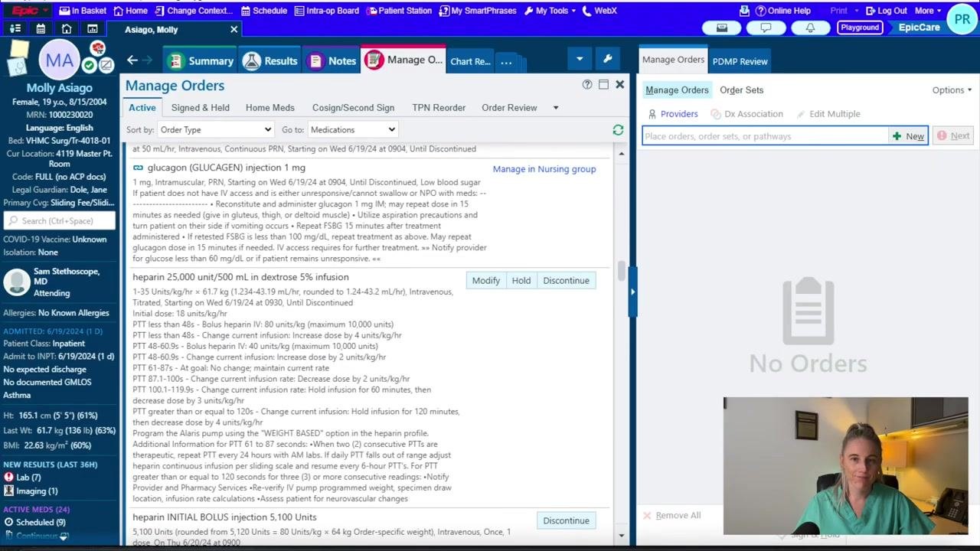Screen dimensions: 980x551
Task: Click Modify on the heparin infusion order
Action: pos(486,281)
